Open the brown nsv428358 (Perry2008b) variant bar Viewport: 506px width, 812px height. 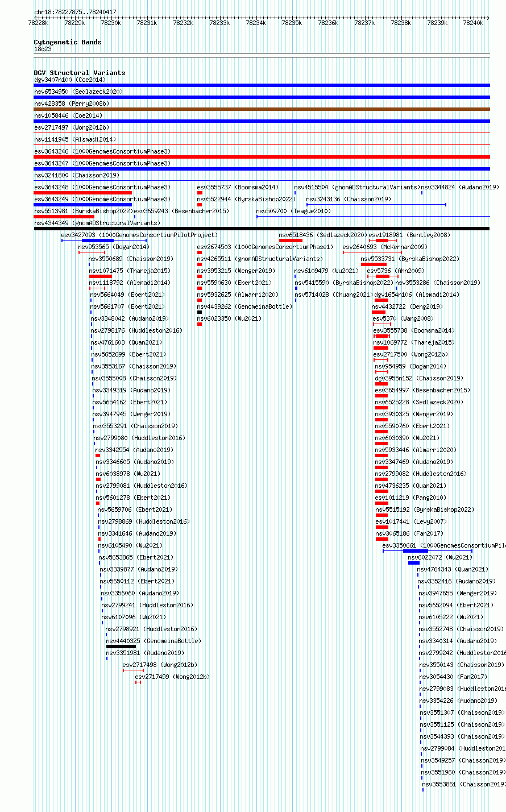[262, 109]
